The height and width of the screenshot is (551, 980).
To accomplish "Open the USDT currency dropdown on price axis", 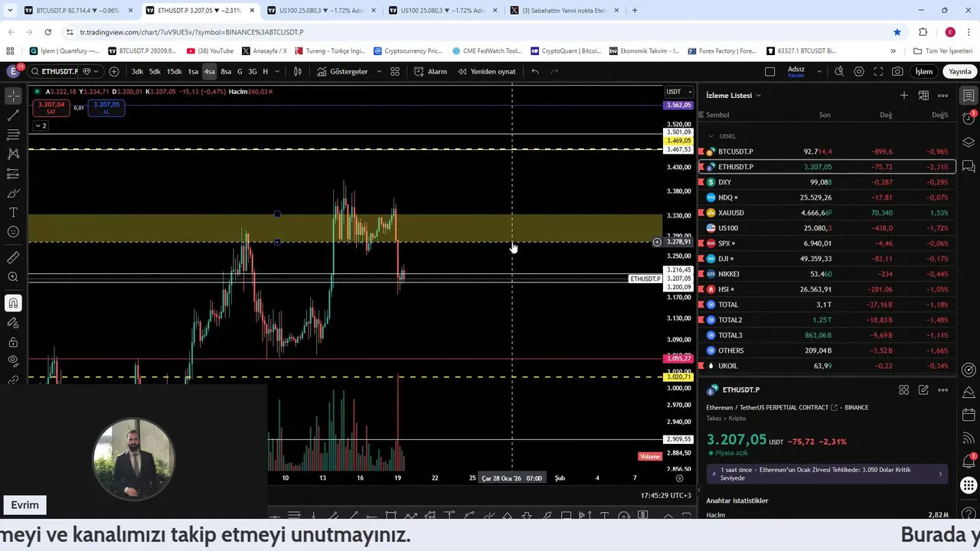I will (678, 91).
